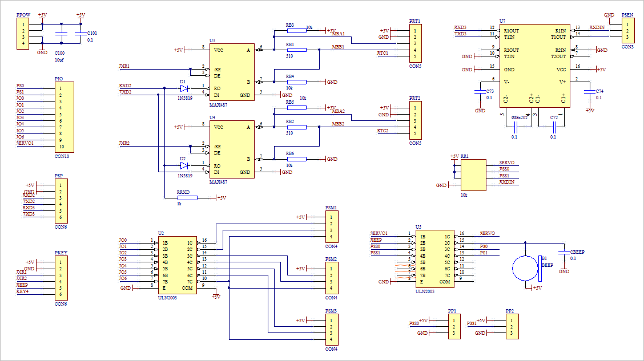Click the MBA1 net label
644x361 pixels.
coord(339,34)
